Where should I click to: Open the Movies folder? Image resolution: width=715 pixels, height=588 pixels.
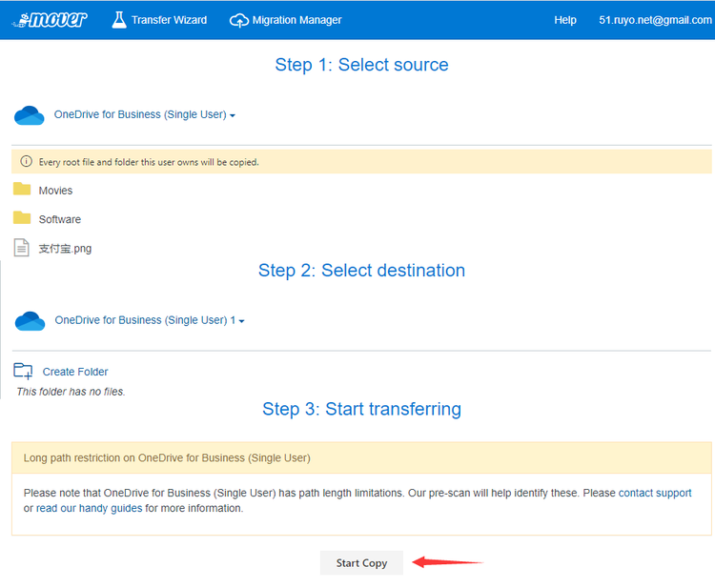point(55,191)
